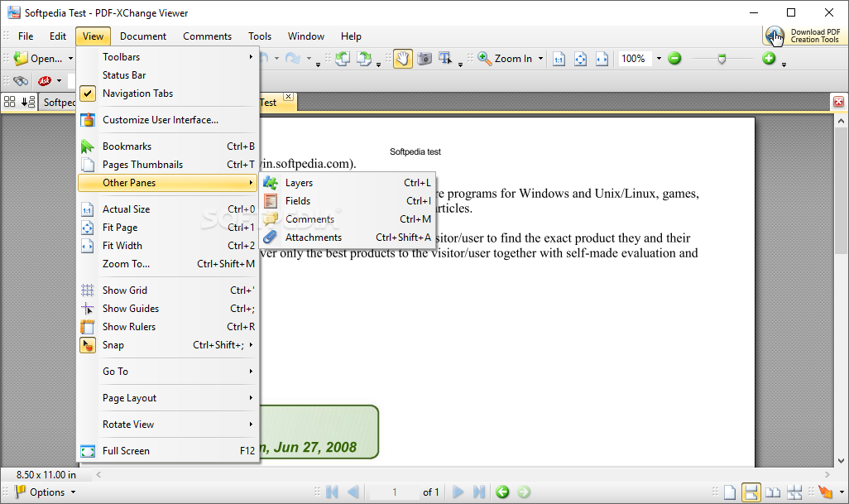Click the green previous view arrow
Image resolution: width=849 pixels, height=504 pixels.
[x=502, y=492]
